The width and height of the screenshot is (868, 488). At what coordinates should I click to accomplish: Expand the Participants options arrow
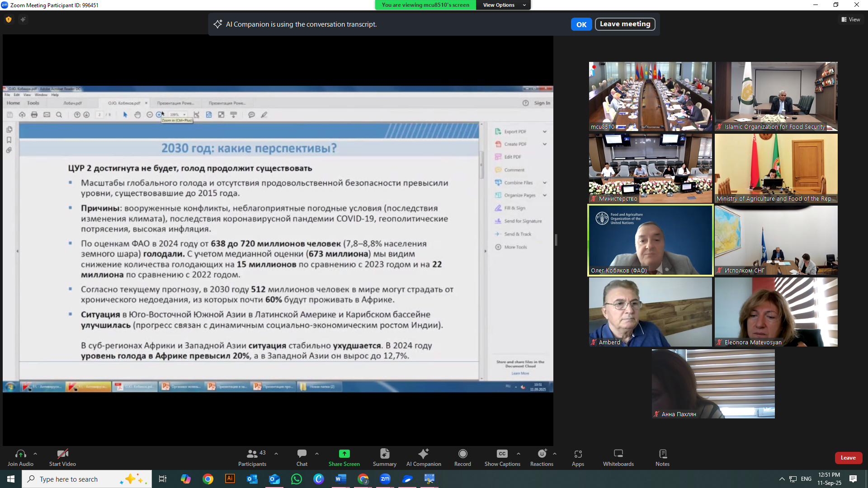pyautogui.click(x=276, y=454)
